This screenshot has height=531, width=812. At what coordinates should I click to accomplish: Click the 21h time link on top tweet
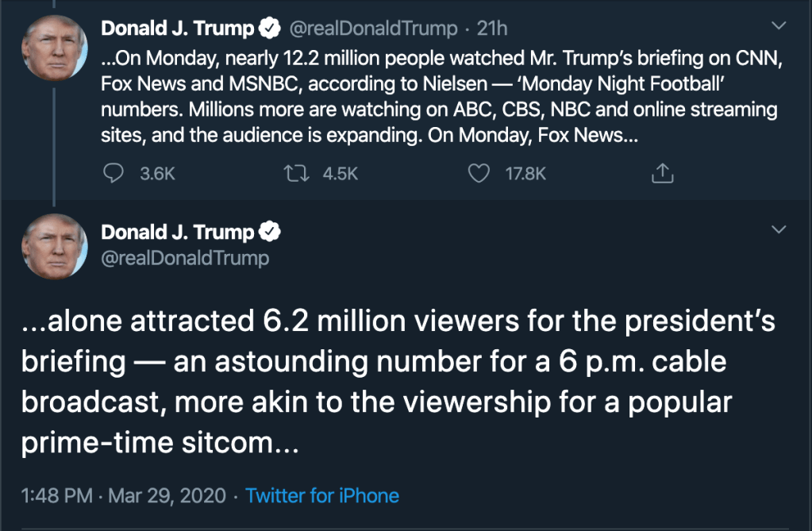coord(492,29)
